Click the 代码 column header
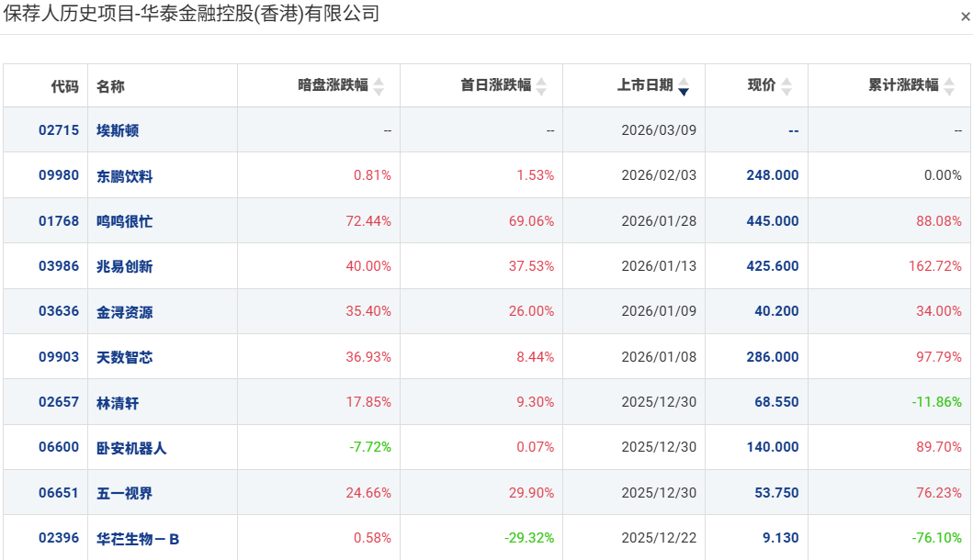This screenshot has width=973, height=560. click(x=64, y=86)
